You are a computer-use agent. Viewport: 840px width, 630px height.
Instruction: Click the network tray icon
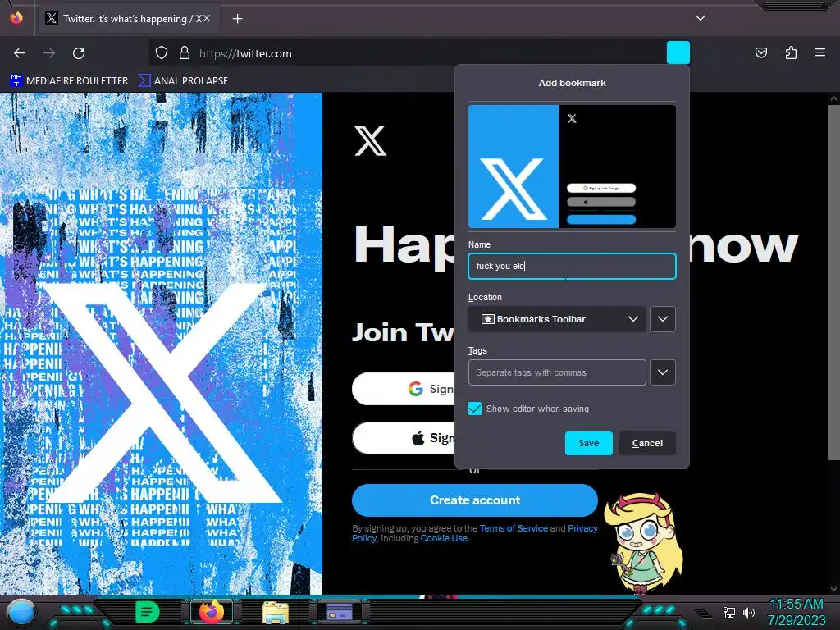point(729,612)
